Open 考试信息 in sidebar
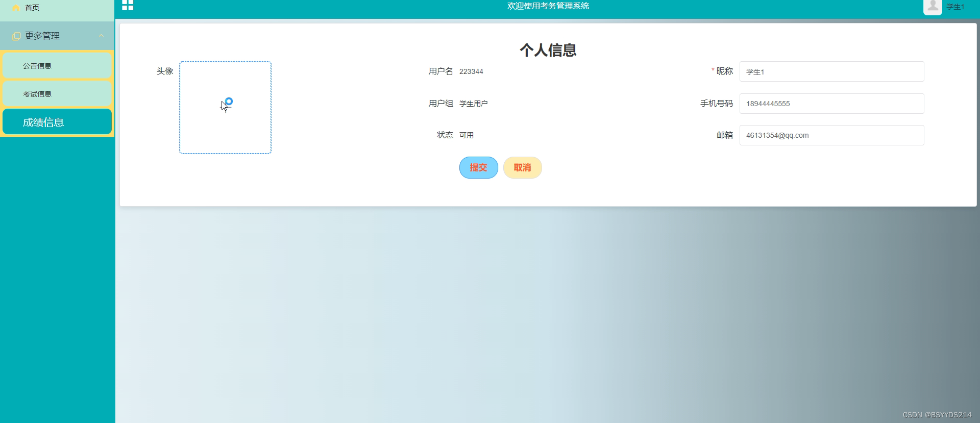The image size is (980, 423). tap(57, 93)
